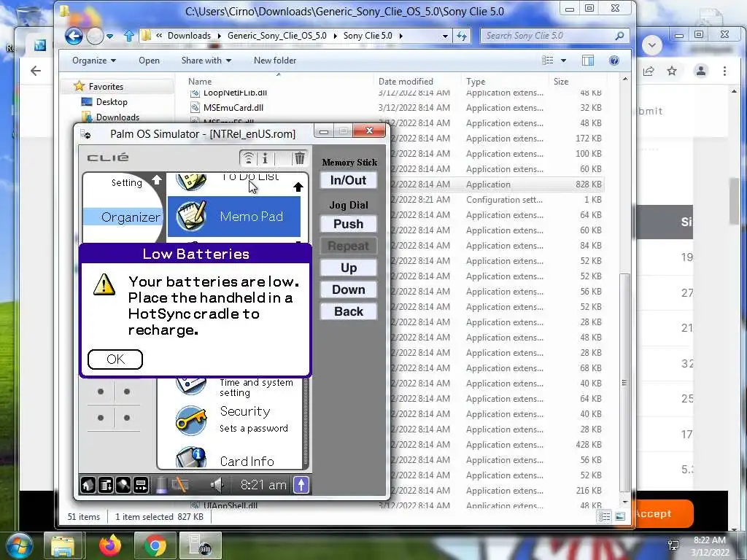This screenshot has height=560, width=747.
Task: Click the Explorer Back navigation arrow
Action: click(x=74, y=36)
